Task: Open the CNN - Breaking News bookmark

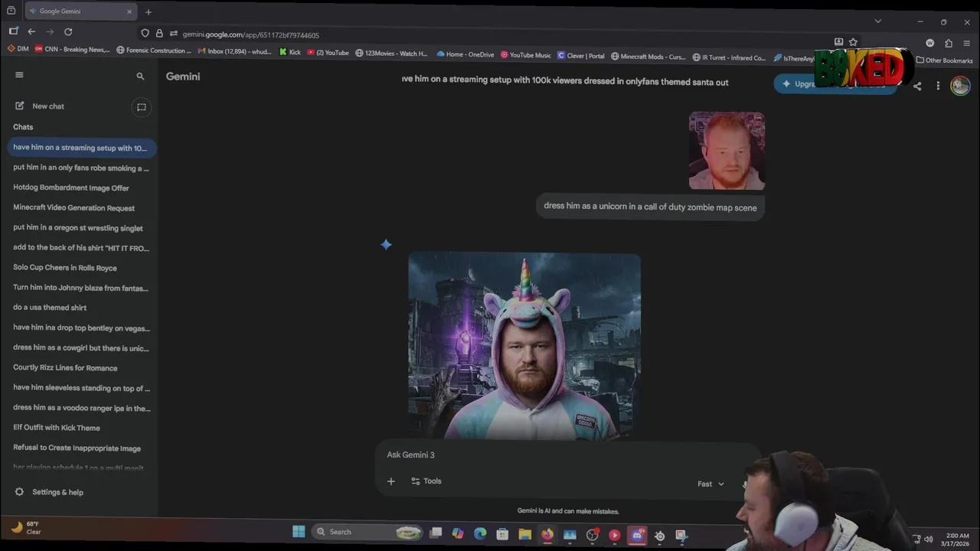Action: pos(71,50)
